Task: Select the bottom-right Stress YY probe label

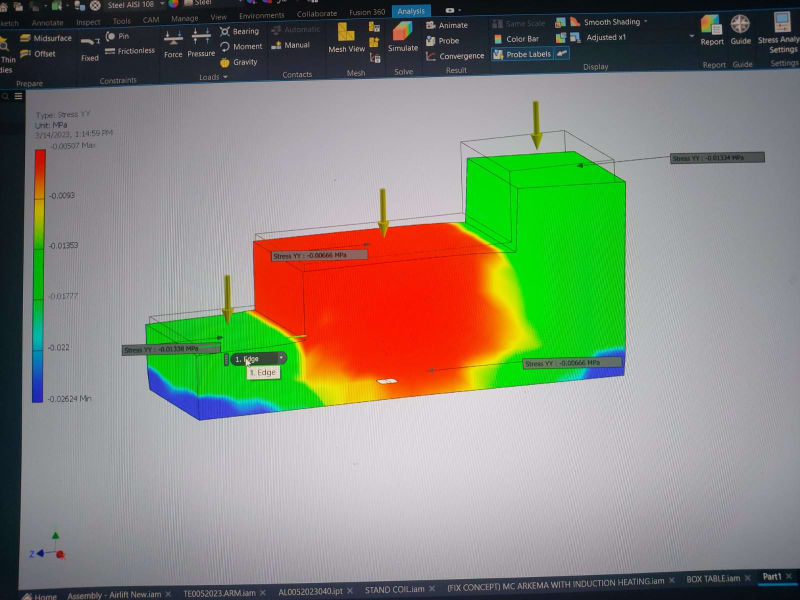Action: pyautogui.click(x=572, y=363)
